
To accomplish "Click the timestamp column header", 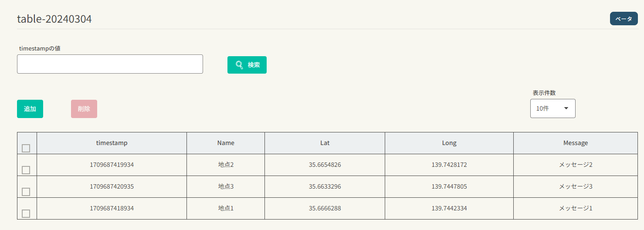I will click(x=112, y=143).
